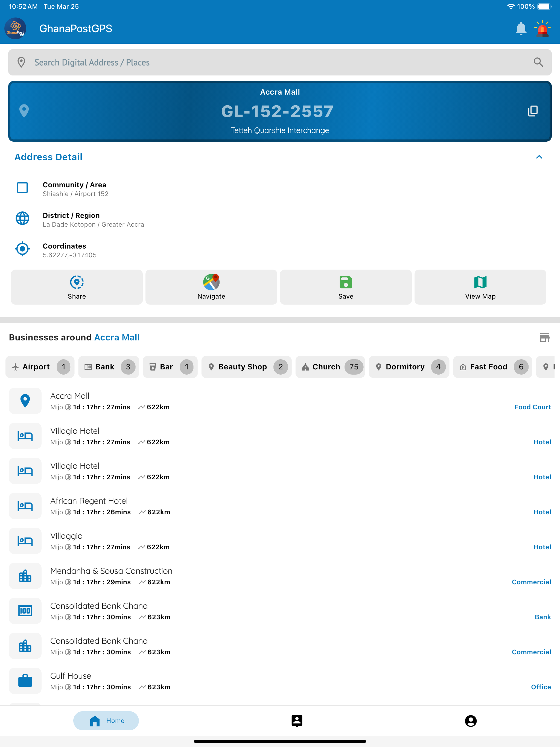The width and height of the screenshot is (560, 747).
Task: Filter businesses by Airport
Action: [40, 367]
